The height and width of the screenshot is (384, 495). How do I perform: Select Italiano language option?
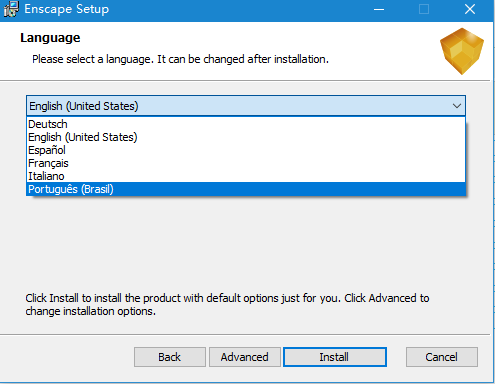coord(246,176)
